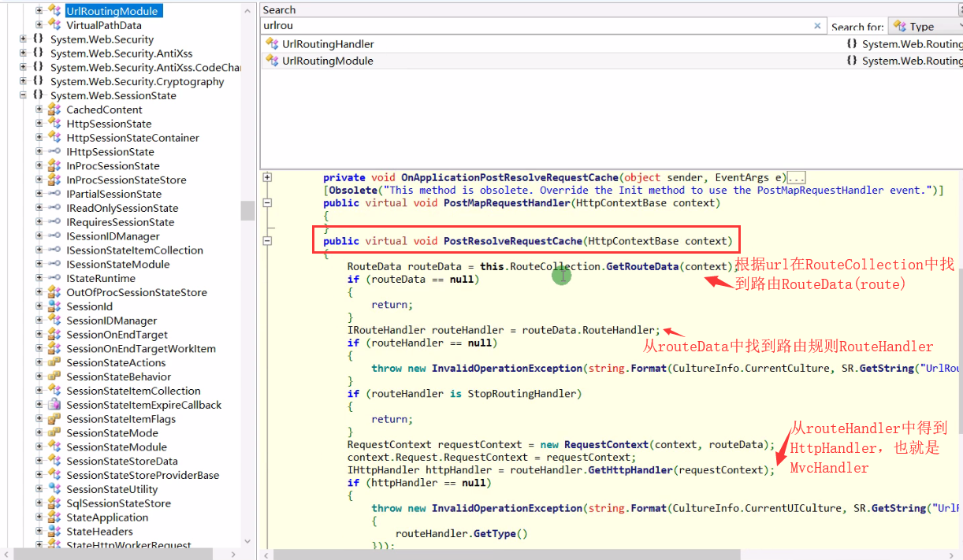Click the IReadOnlySessionState interface icon
The height and width of the screenshot is (560, 963).
click(x=54, y=208)
